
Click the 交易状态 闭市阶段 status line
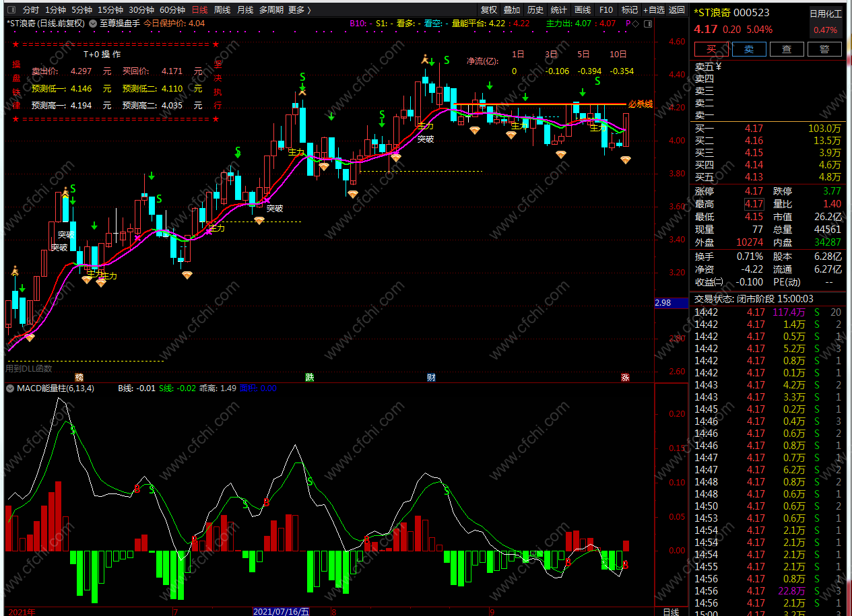point(754,299)
